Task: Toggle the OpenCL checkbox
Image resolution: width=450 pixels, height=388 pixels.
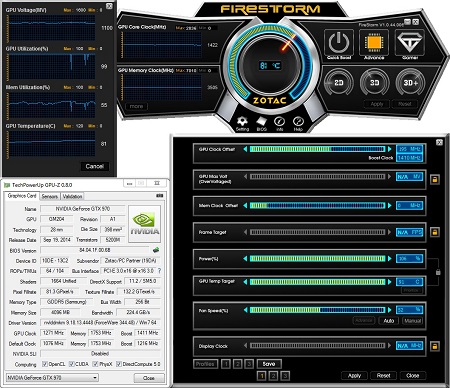Action: 45,364
